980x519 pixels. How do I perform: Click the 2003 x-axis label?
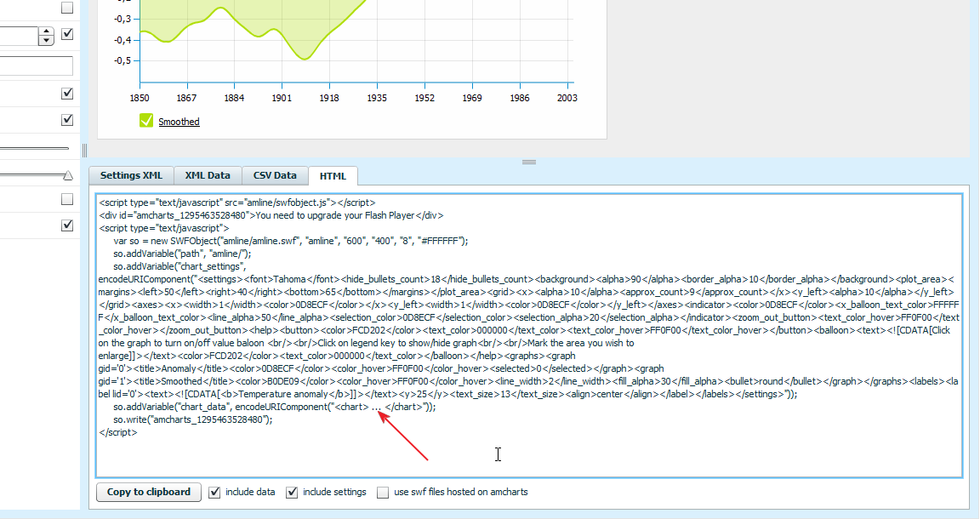click(x=567, y=98)
